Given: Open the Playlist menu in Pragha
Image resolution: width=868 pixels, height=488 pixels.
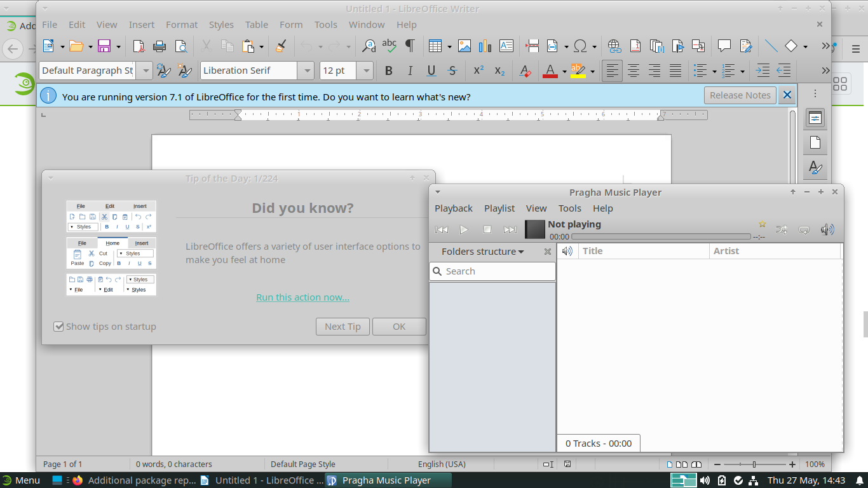Looking at the screenshot, I should (499, 208).
